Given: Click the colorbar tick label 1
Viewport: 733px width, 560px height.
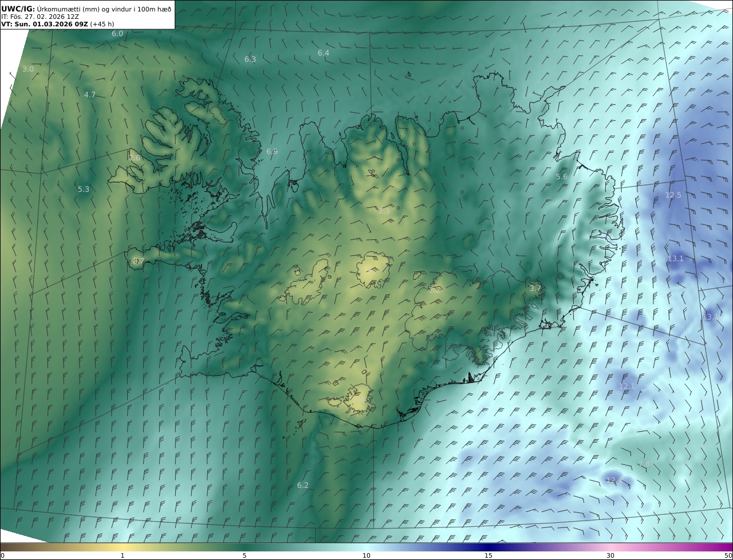Looking at the screenshot, I should [x=123, y=555].
